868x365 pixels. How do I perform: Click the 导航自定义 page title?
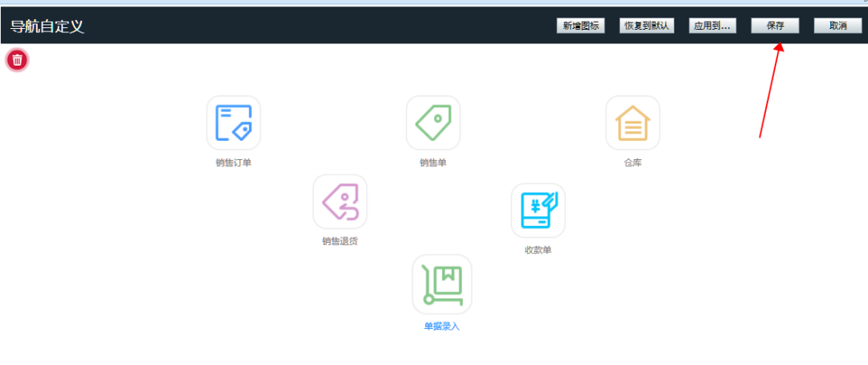[47, 26]
